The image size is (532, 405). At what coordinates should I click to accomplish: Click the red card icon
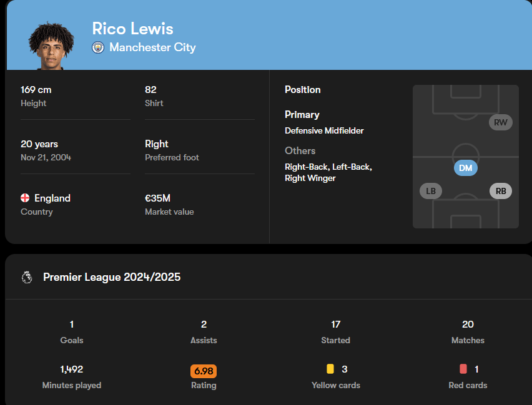(x=463, y=369)
